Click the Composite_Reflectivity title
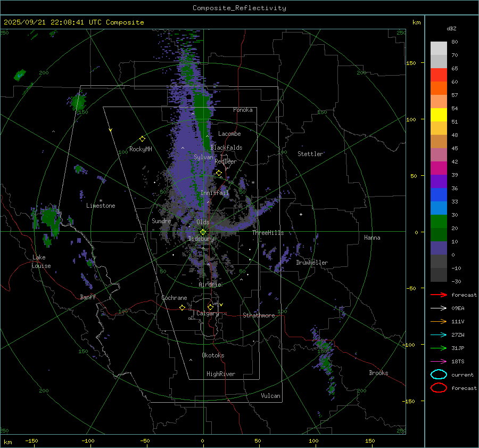 [x=239, y=7]
